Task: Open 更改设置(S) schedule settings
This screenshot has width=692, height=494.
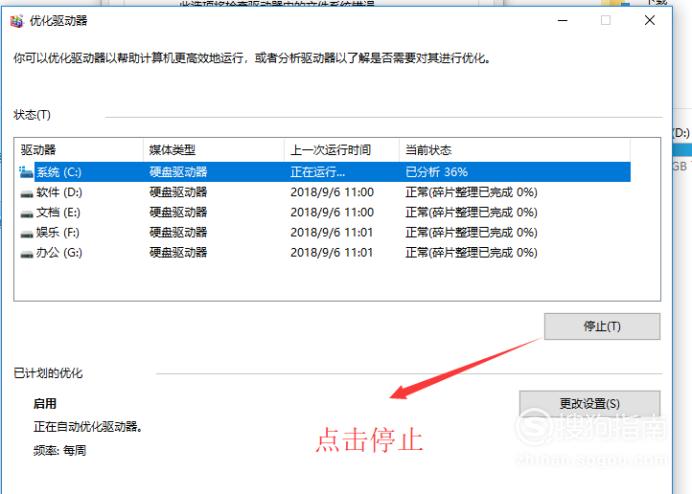Action: (590, 403)
